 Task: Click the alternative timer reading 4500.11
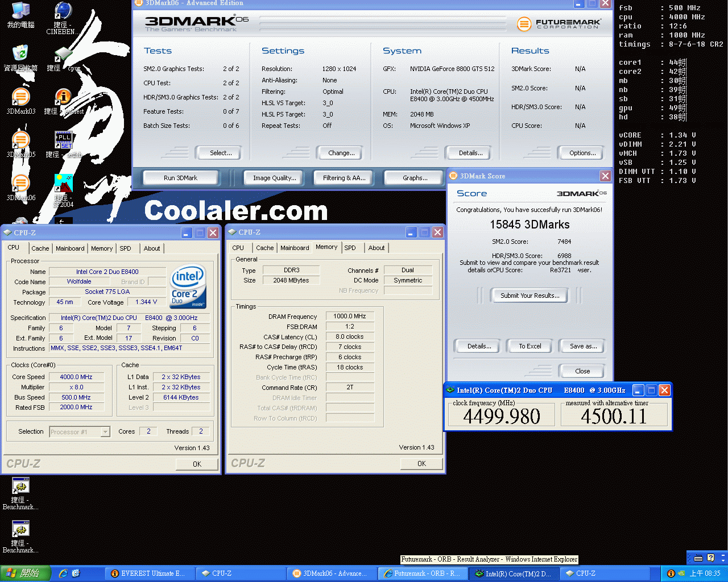614,417
